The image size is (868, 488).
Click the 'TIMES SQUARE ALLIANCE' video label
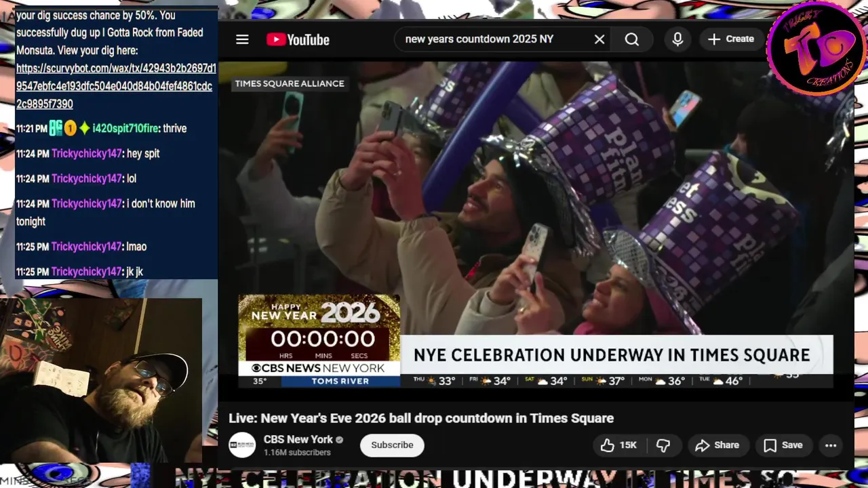coord(290,83)
